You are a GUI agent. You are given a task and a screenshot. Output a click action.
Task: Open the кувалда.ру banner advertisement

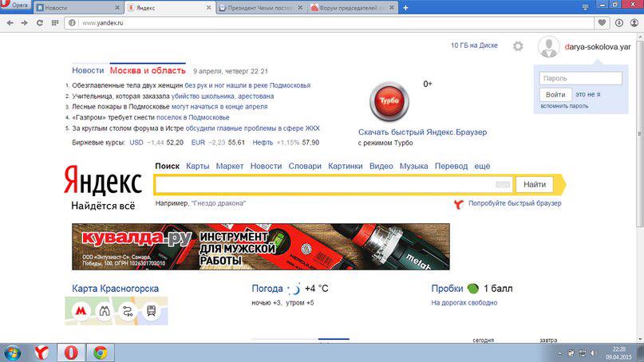point(261,246)
